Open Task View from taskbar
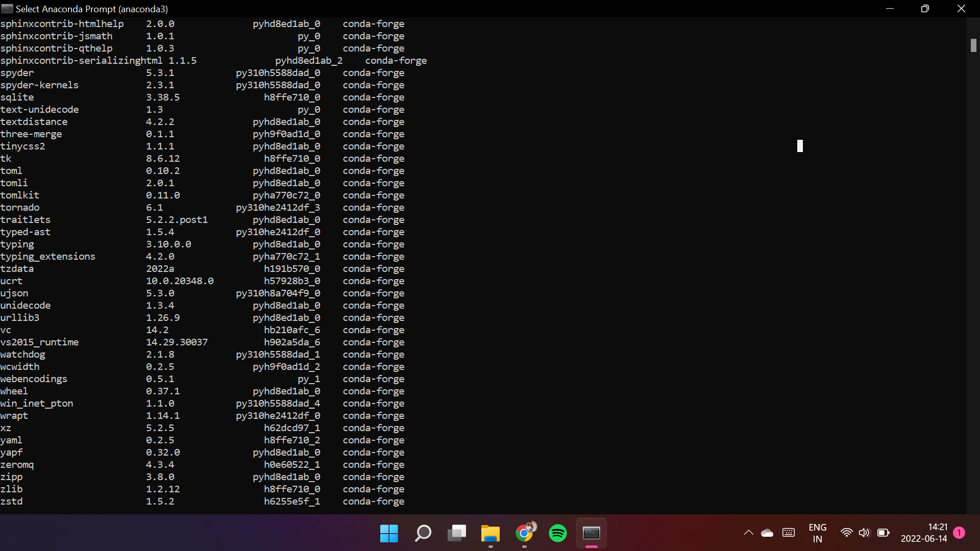Viewport: 980px width, 551px height. coord(457,533)
